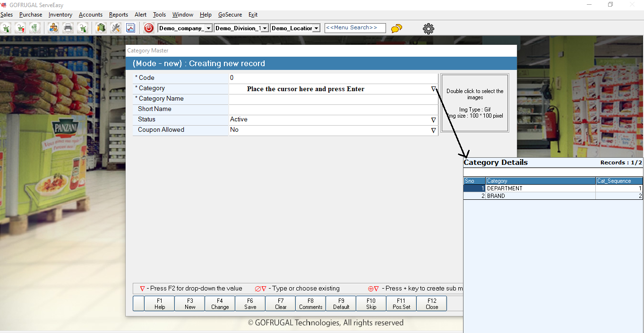This screenshot has width=644, height=333.
Task: Click the F6 Save button
Action: click(250, 304)
